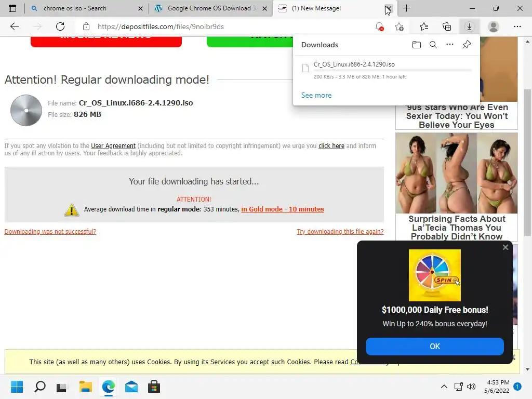Close the Google Chrome OS Download tab
The width and height of the screenshot is (532, 399).
(x=264, y=8)
